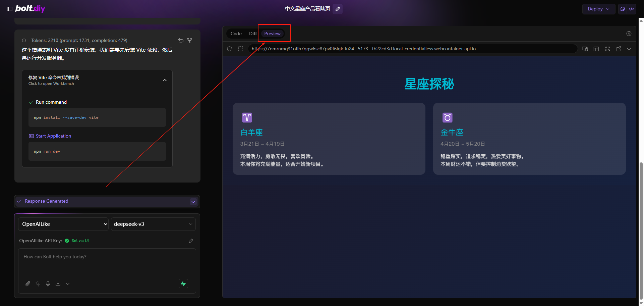
Task: Collapse model settings chevron below prompt
Action: pos(68,284)
